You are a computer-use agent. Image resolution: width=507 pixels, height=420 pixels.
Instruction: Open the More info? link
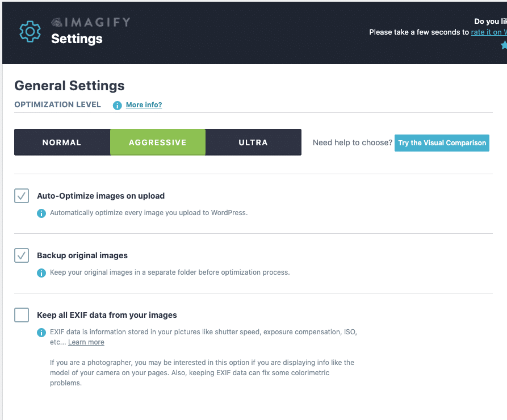[x=144, y=105]
